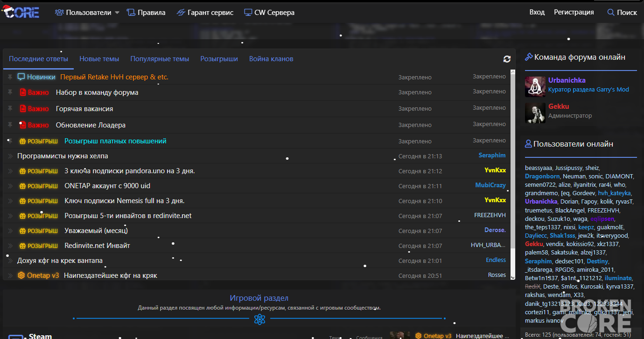644x339 pixels.
Task: Click the gear icon beside Onetap v3 prefix
Action: tap(21, 275)
